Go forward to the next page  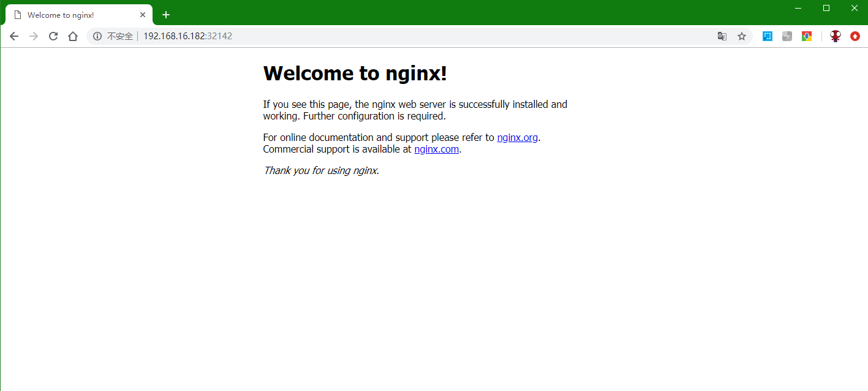[x=34, y=36]
